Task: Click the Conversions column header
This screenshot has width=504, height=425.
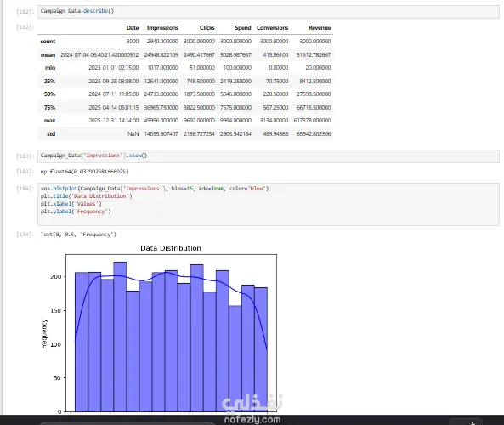Action: tap(272, 28)
